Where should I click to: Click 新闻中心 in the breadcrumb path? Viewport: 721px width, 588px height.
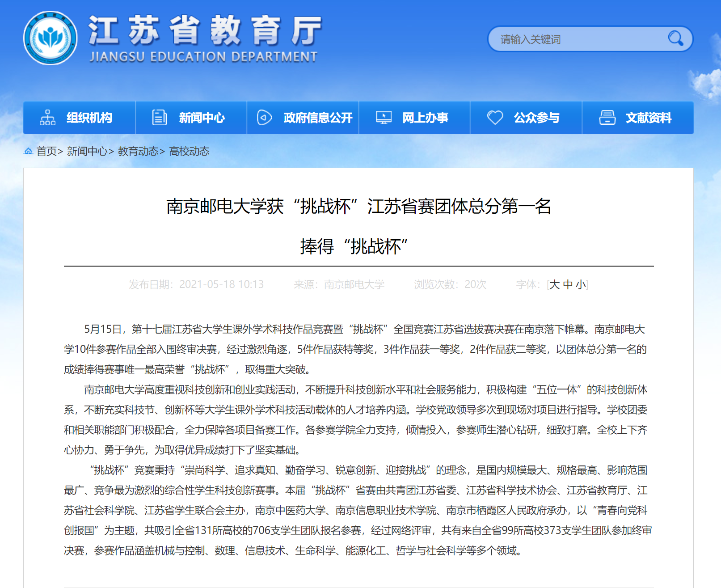click(87, 152)
